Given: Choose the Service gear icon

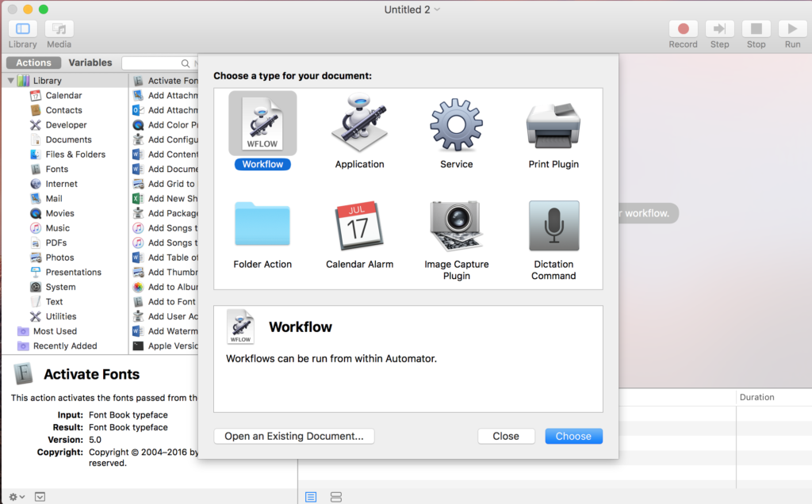Looking at the screenshot, I should pos(456,127).
